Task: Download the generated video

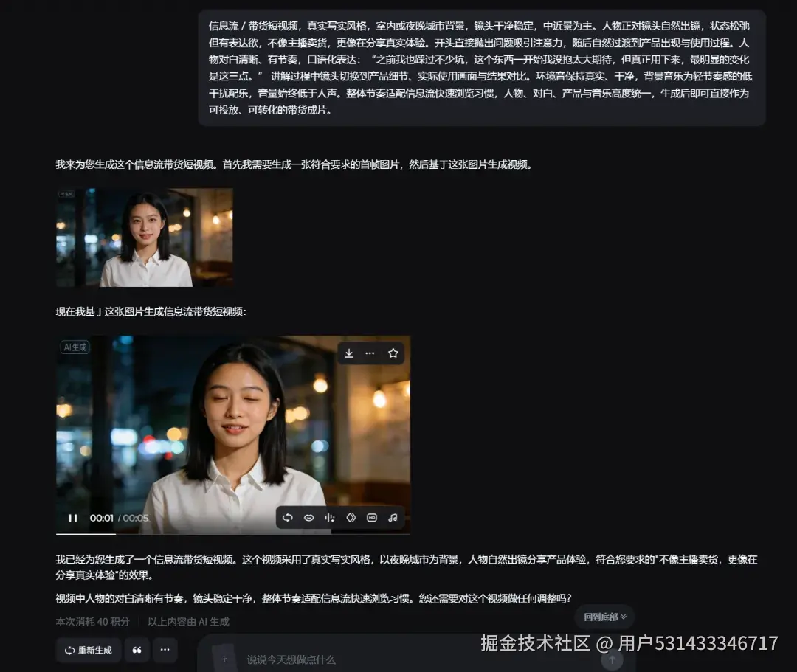Action: (x=348, y=353)
